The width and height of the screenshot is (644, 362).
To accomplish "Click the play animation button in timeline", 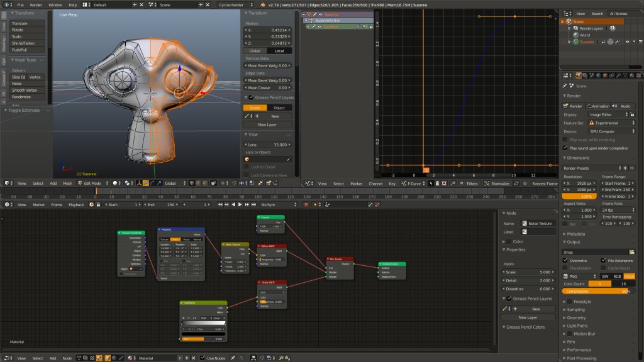I will [x=240, y=205].
